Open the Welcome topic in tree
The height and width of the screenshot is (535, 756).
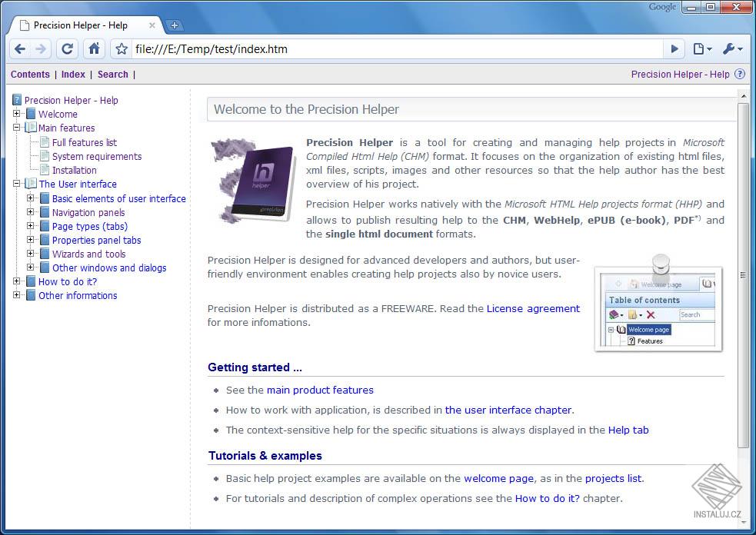click(x=58, y=115)
